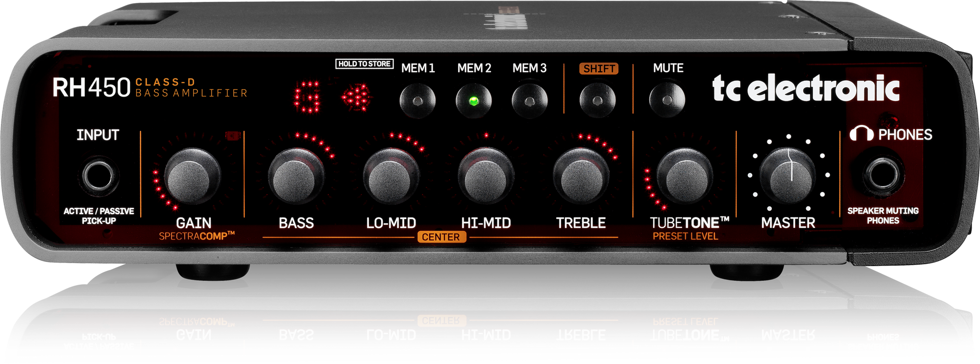Click the HI-MID knob

click(x=486, y=177)
